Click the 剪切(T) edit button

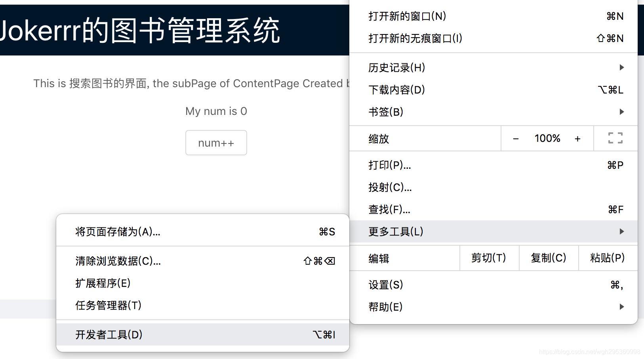(x=489, y=258)
